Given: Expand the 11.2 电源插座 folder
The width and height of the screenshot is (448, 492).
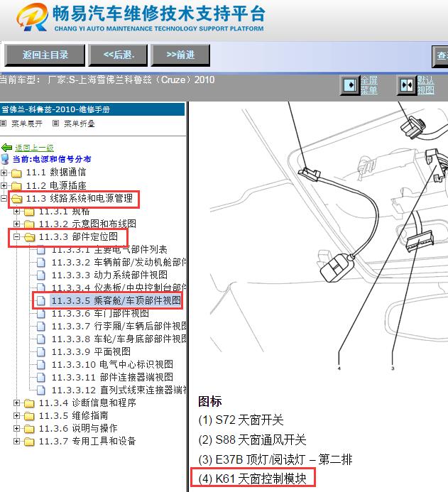Looking at the screenshot, I should pos(4,185).
